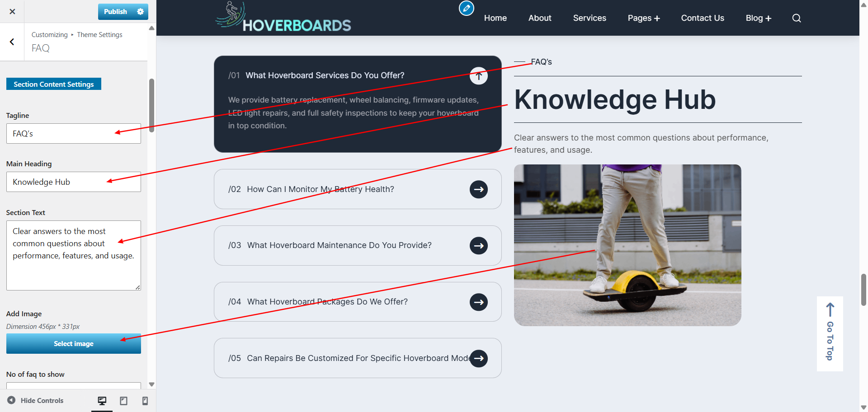Click the Section Text textarea
The height and width of the screenshot is (412, 868).
pyautogui.click(x=74, y=255)
